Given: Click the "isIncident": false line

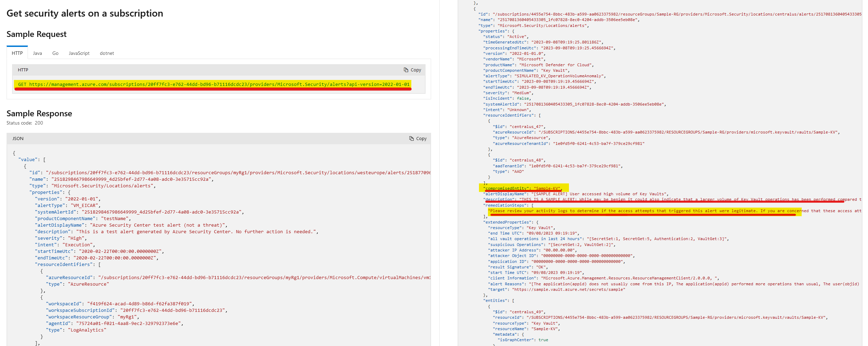Looking at the screenshot, I should coord(507,98).
